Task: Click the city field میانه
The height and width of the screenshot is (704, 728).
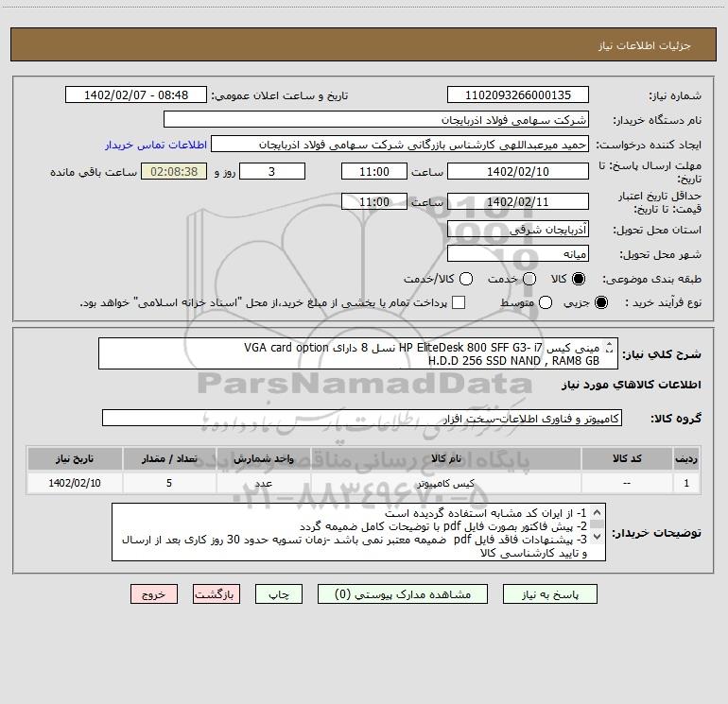Action: pyautogui.click(x=518, y=253)
